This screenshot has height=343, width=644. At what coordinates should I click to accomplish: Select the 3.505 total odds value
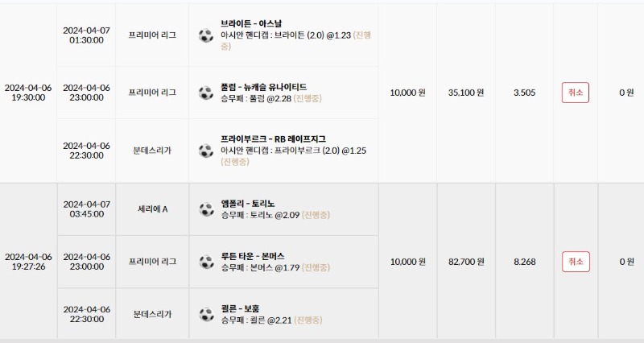(525, 93)
